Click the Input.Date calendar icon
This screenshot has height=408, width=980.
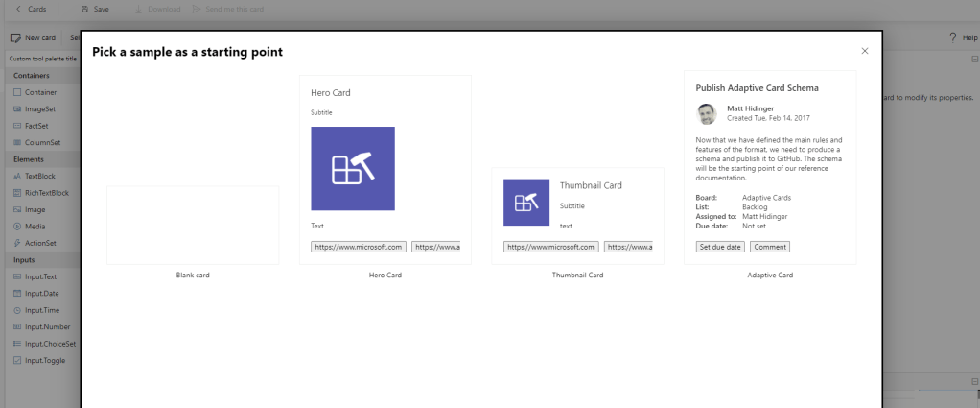click(16, 294)
